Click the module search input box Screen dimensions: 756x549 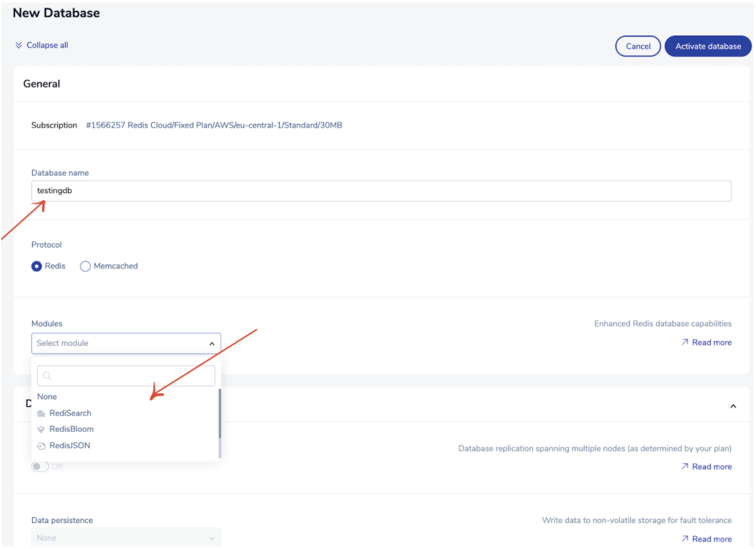(126, 376)
